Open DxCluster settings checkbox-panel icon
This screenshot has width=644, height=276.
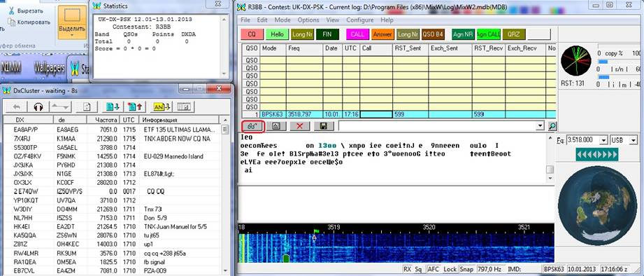coord(183,107)
